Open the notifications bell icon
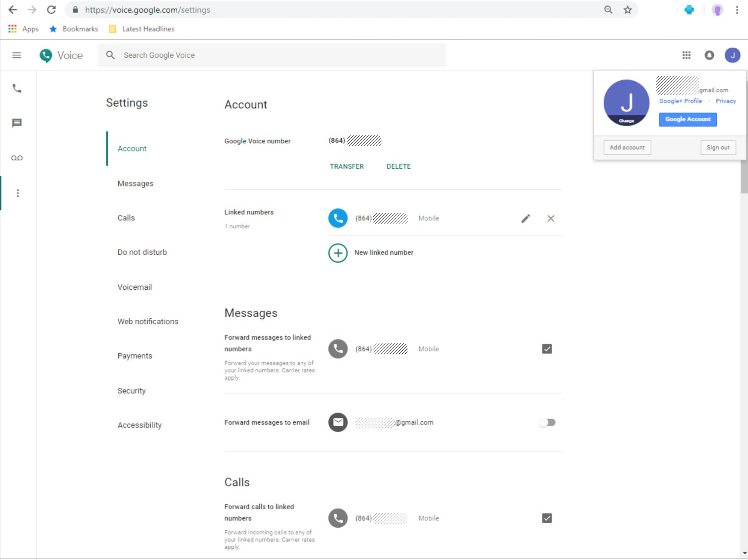748x560 pixels. 709,55
